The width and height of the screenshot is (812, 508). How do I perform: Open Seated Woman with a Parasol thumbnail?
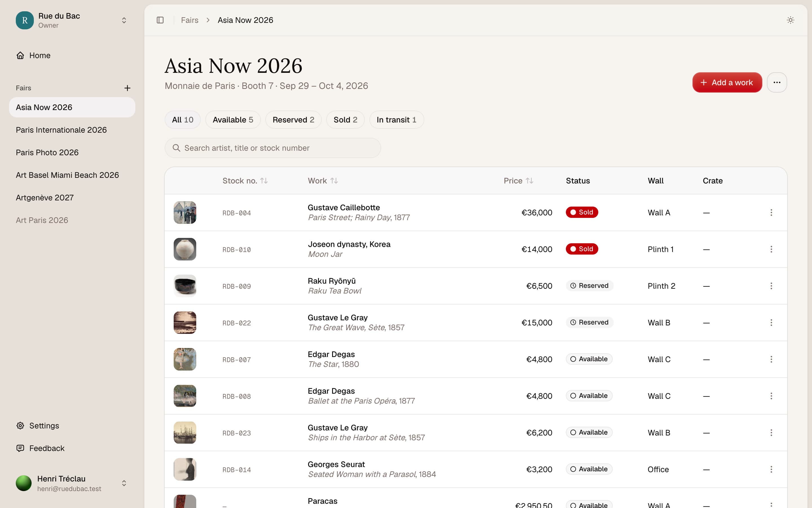tap(185, 469)
